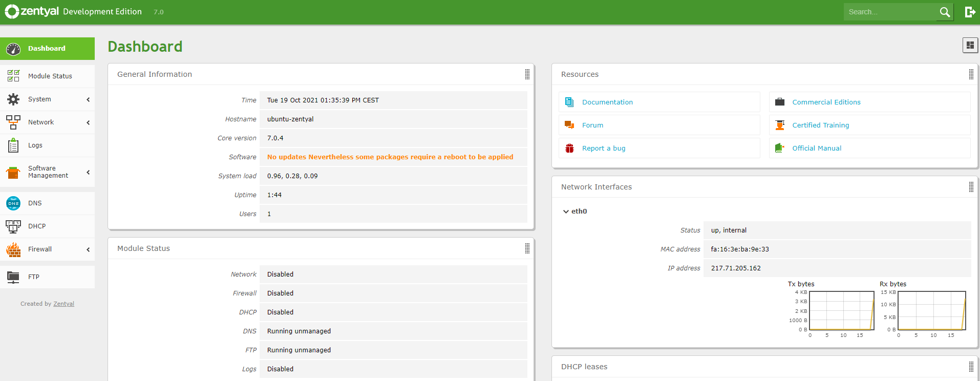Select Dashboard in the sidebar
This screenshot has width=980, height=381.
coord(47,49)
